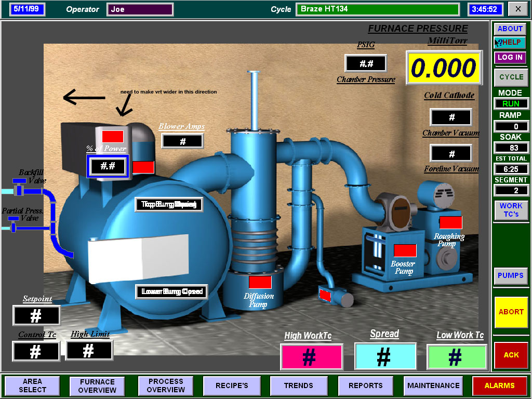The height and width of the screenshot is (399, 532).
Task: Open the Area Select screen
Action: pyautogui.click(x=32, y=385)
